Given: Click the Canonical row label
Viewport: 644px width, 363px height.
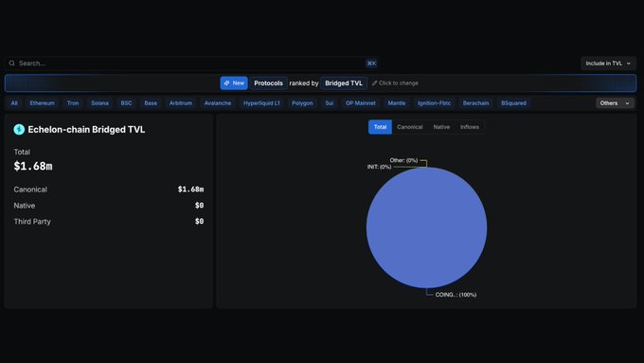Looking at the screenshot, I should [30, 190].
